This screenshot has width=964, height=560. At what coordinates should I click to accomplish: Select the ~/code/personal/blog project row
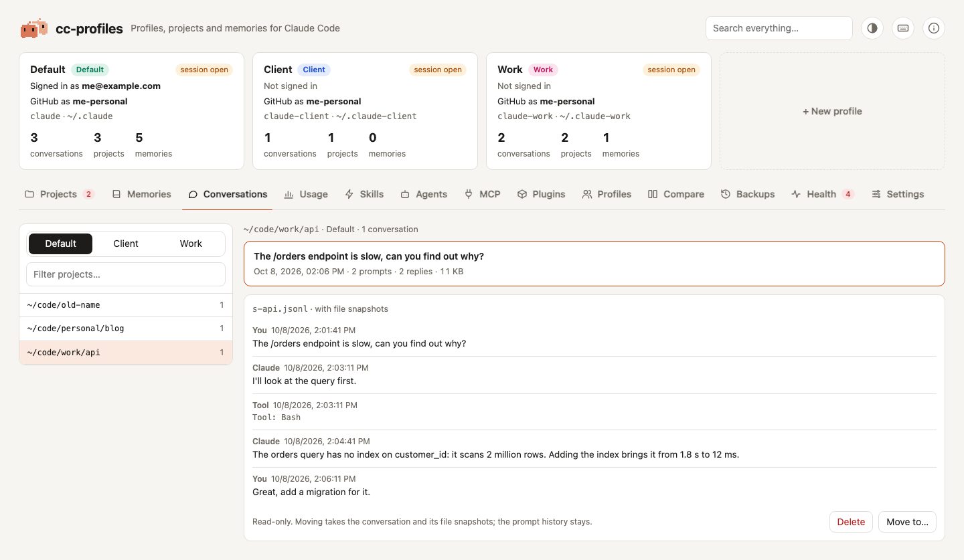click(x=126, y=329)
